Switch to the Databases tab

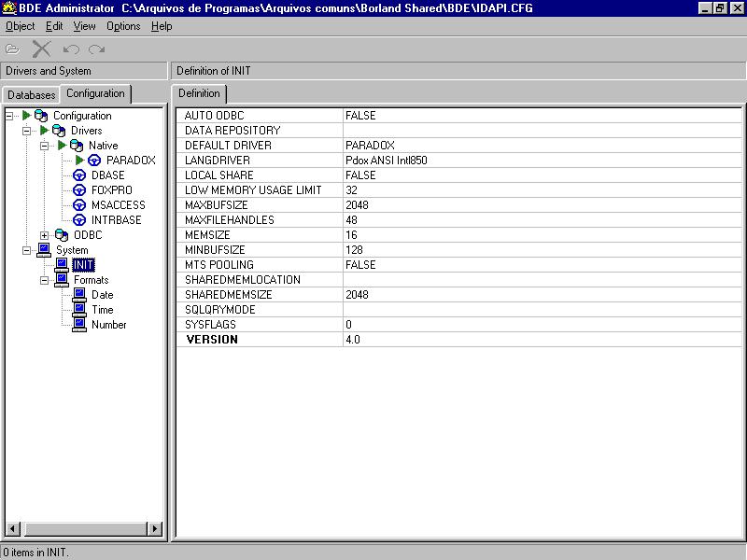[x=32, y=95]
